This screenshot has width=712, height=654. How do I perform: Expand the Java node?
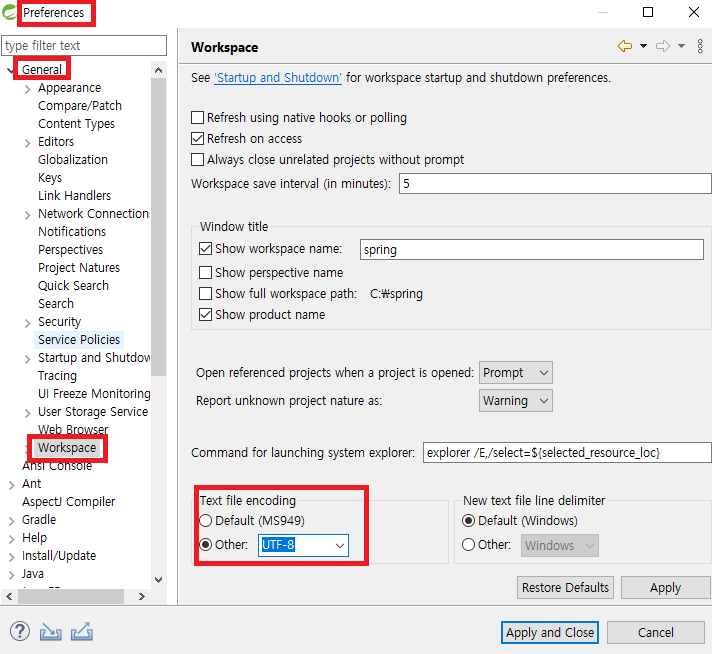tap(12, 575)
